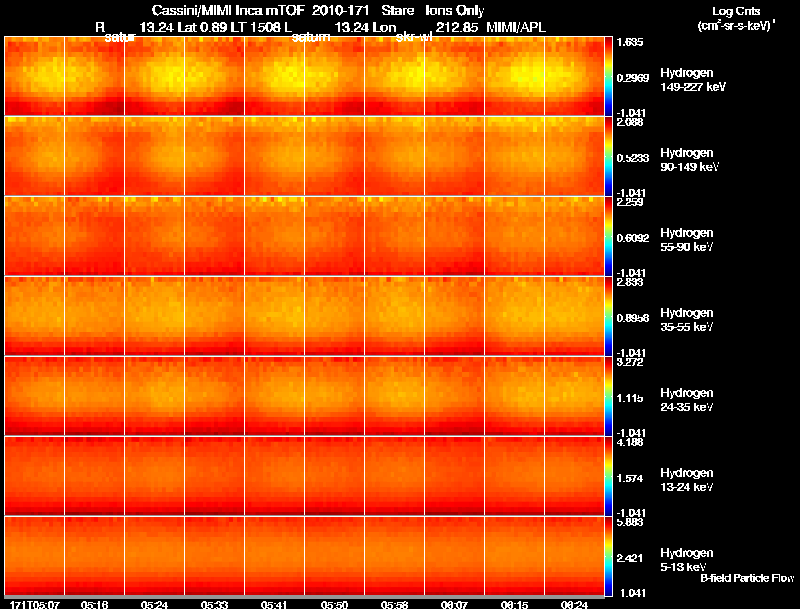Screen dimensions: 800x609
Task: Click the 'Ions Only' title text
Action: click(x=455, y=11)
